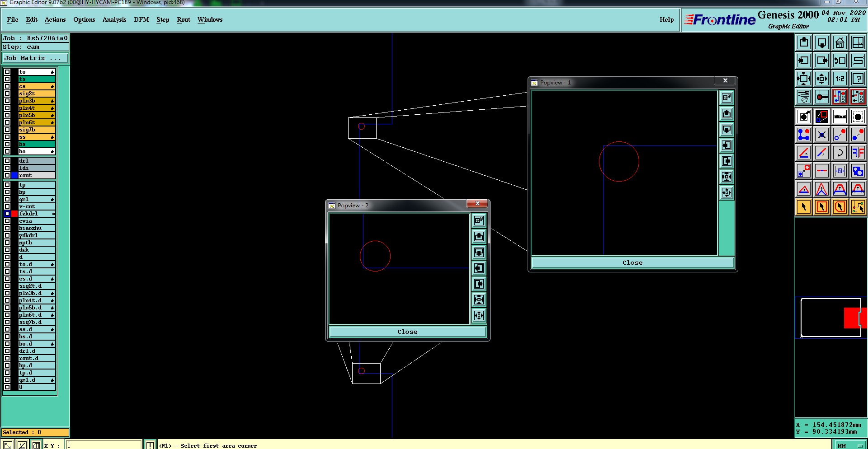Click the blue-red zoom area icon
Viewport: 868px width, 449px height.
[822, 117]
